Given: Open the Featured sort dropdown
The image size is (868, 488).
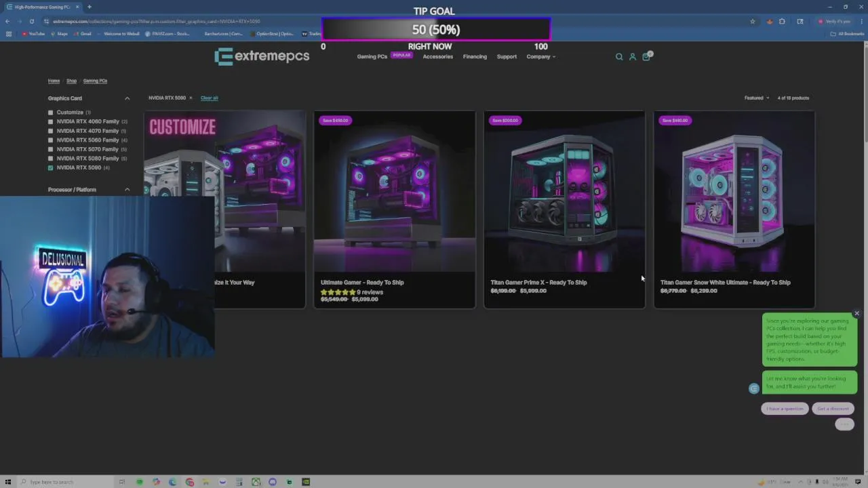Looking at the screenshot, I should click(757, 98).
